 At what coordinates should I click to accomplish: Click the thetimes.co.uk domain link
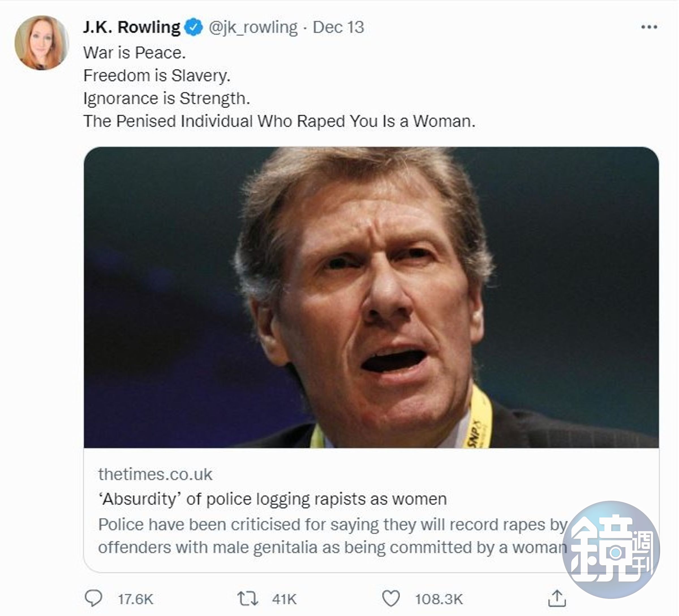(x=155, y=475)
